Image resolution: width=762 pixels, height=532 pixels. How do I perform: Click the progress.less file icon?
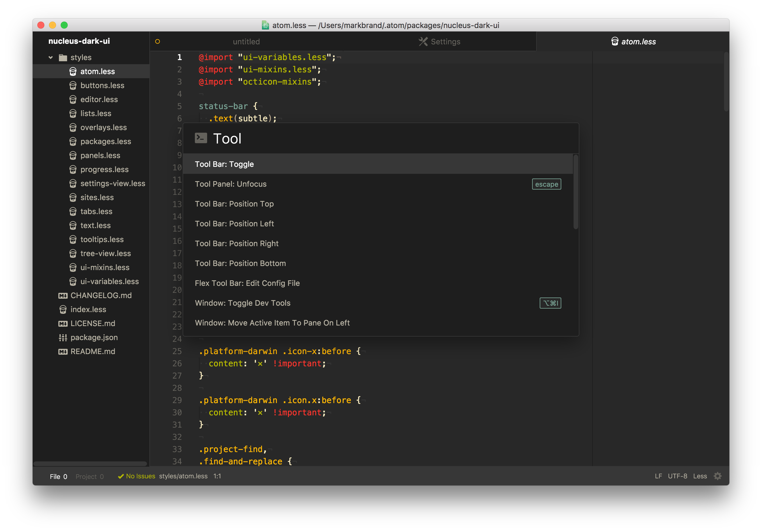pyautogui.click(x=73, y=169)
